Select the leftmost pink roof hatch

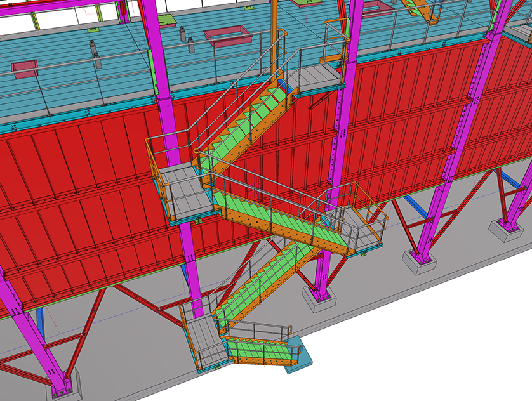click(24, 69)
